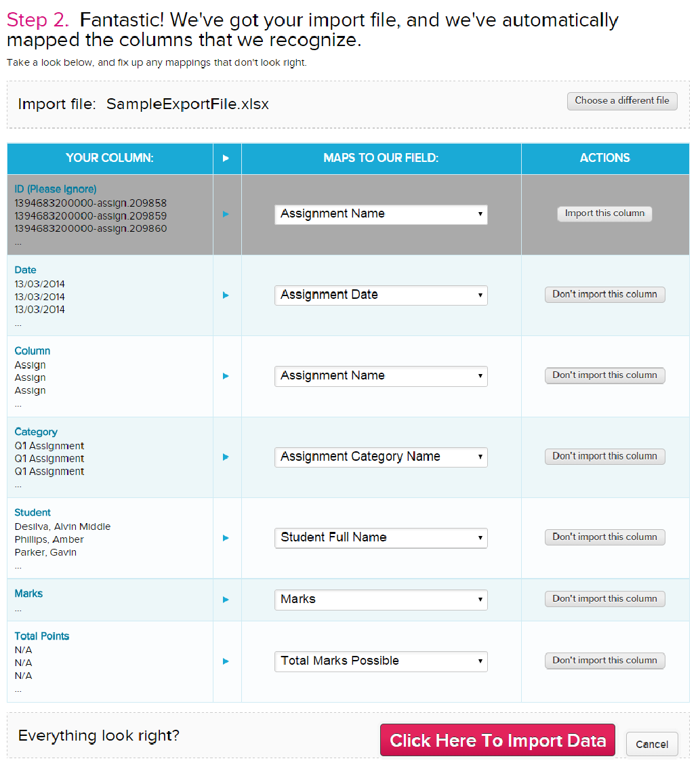Click arrow icon in the Column row
The height and width of the screenshot is (765, 700).
click(226, 376)
